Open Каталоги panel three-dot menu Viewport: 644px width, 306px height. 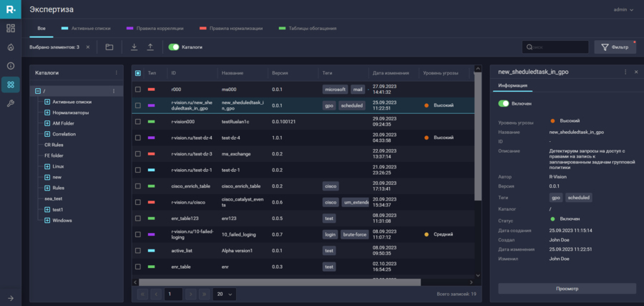tap(116, 73)
